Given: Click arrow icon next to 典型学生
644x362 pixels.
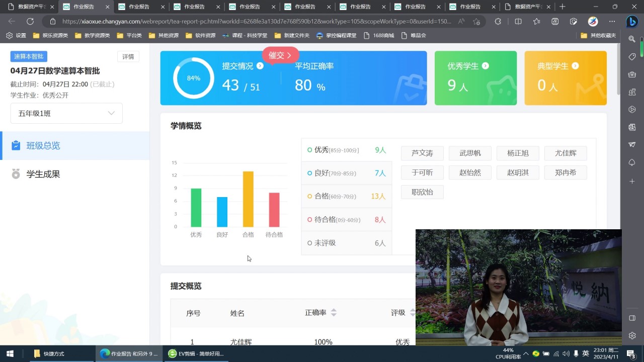Looking at the screenshot, I should point(575,66).
